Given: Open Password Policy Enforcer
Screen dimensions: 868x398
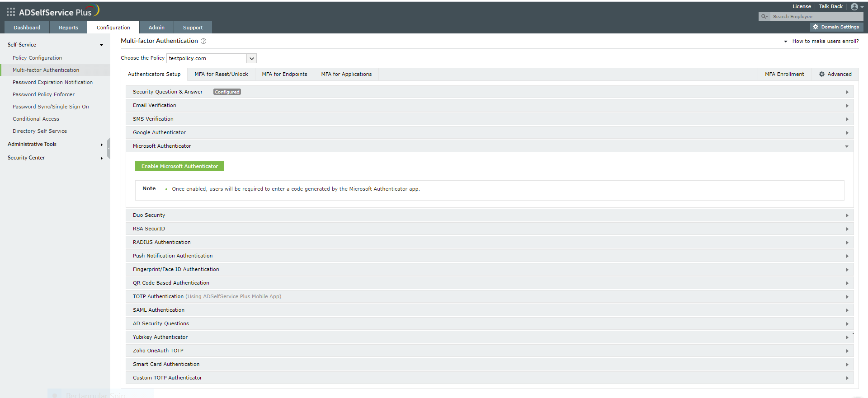Looking at the screenshot, I should [44, 94].
